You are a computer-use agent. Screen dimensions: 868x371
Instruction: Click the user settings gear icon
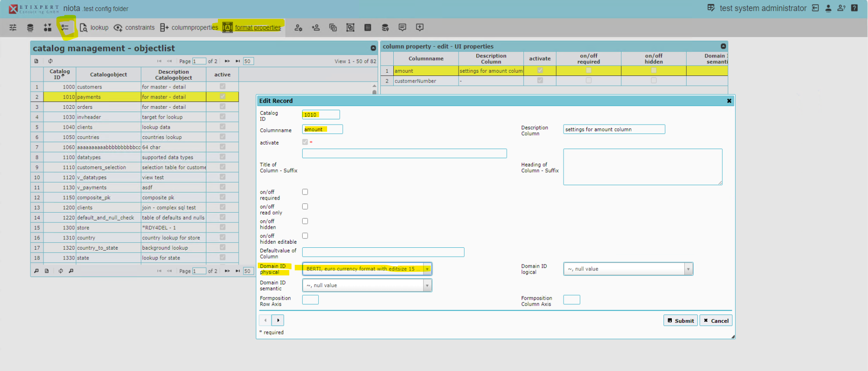[x=298, y=28]
